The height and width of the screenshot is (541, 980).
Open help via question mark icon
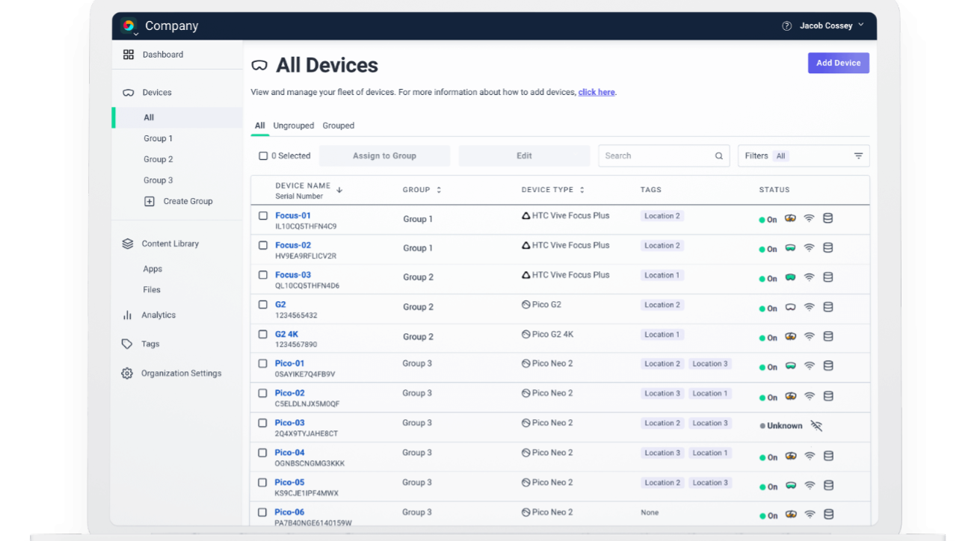[x=786, y=25]
